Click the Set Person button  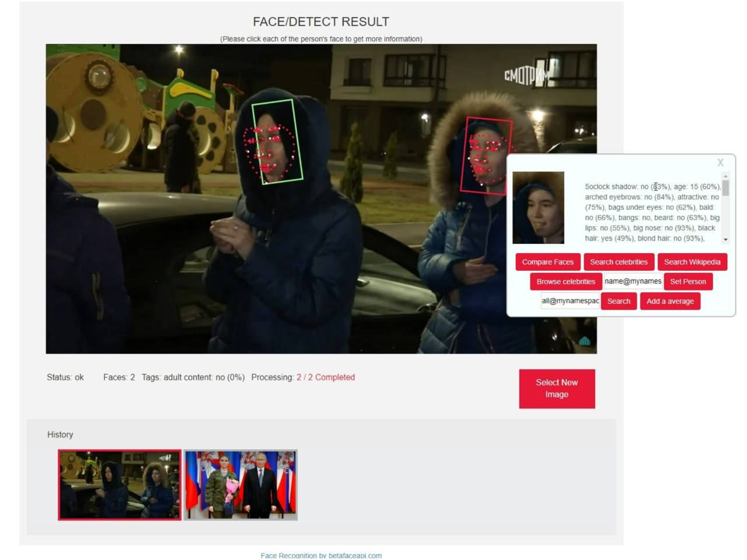coord(687,281)
